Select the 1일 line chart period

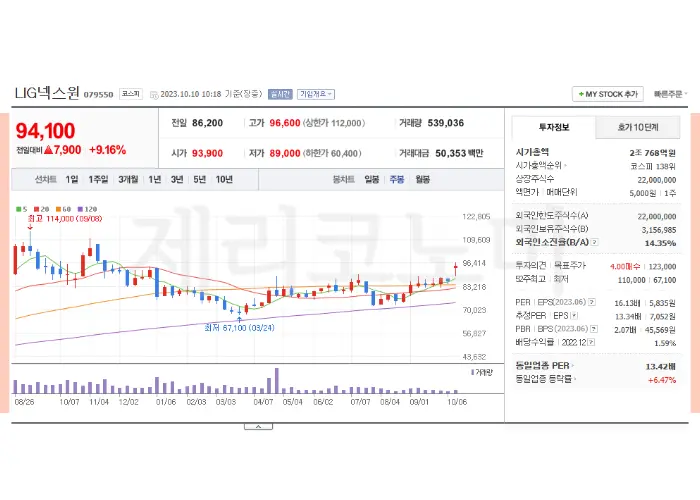click(x=72, y=179)
